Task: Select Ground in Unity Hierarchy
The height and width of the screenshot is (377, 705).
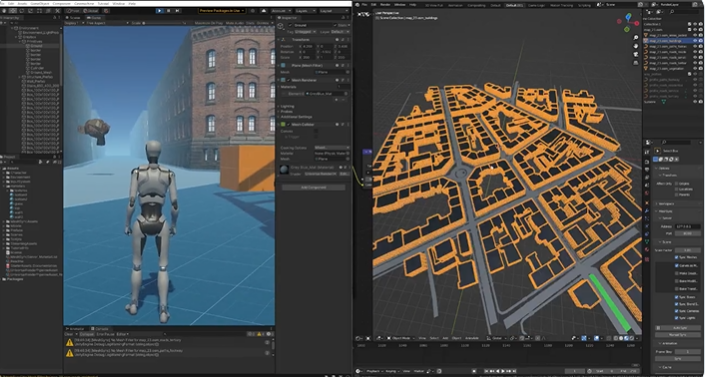Action: click(37, 45)
